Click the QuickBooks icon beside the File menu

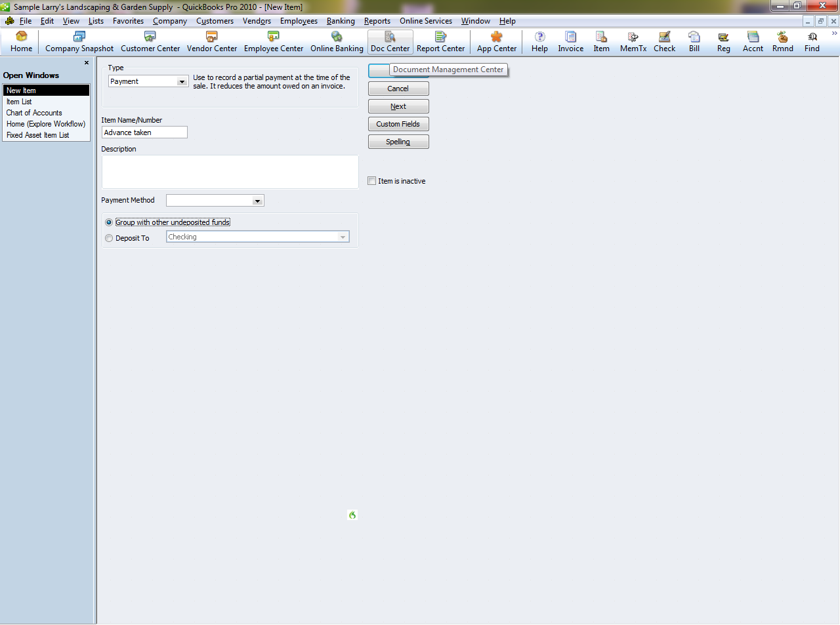pos(9,21)
